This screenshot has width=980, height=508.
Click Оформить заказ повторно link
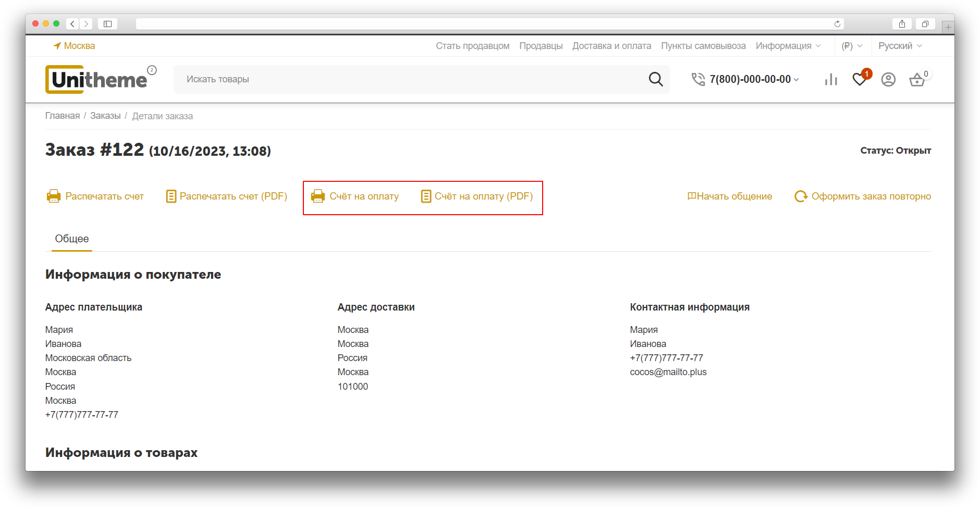click(863, 196)
